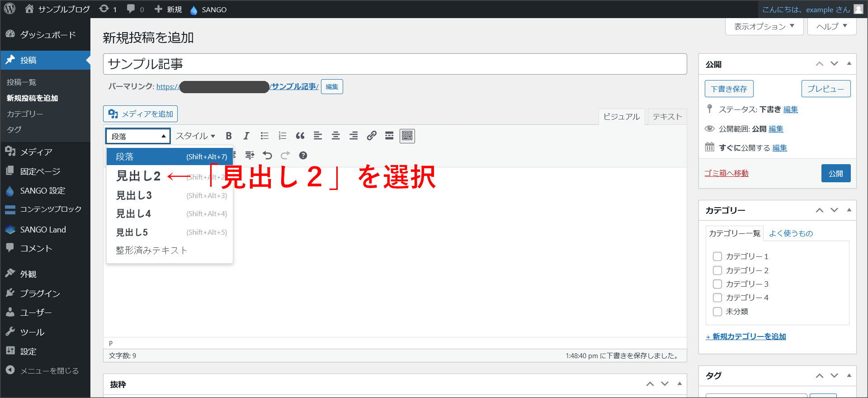Open keyboard shortcuts help icon
868x398 pixels.
click(303, 156)
